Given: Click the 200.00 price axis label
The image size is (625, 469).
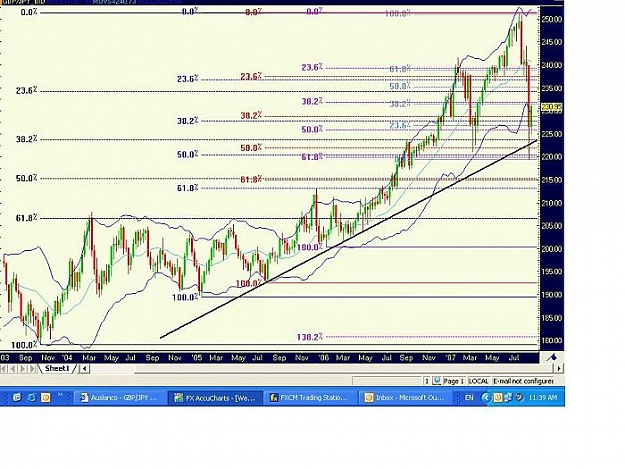Looking at the screenshot, I should (552, 249).
